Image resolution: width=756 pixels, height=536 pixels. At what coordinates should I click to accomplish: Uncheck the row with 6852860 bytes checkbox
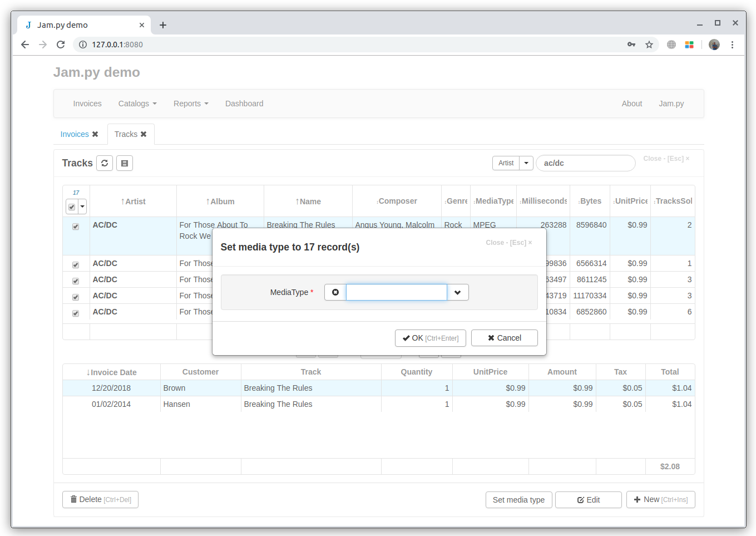(76, 313)
